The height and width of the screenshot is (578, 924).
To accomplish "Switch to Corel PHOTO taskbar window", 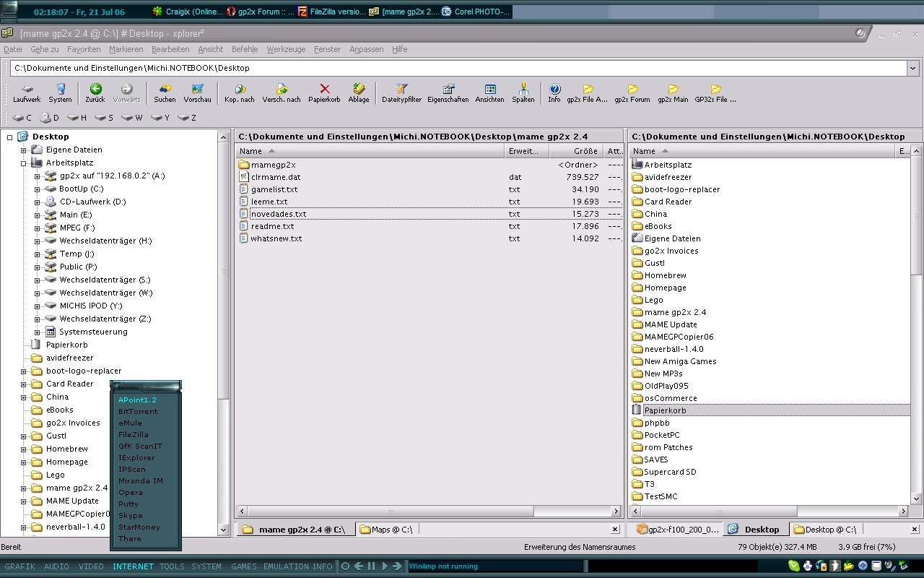I will [476, 12].
